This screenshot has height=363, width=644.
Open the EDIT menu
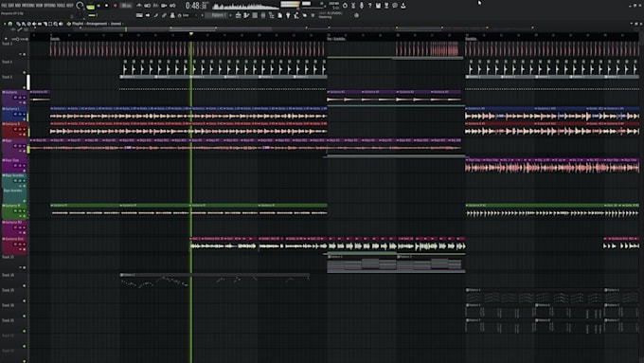tap(10, 6)
